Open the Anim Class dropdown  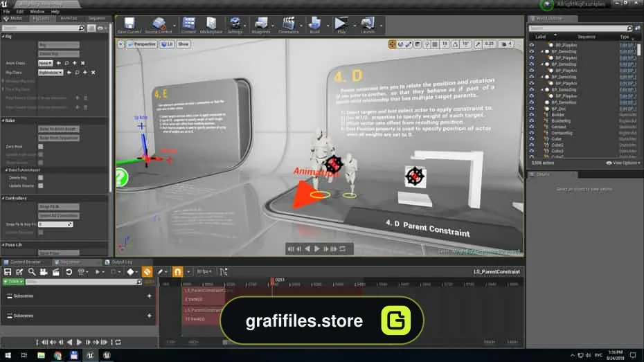pyautogui.click(x=45, y=63)
